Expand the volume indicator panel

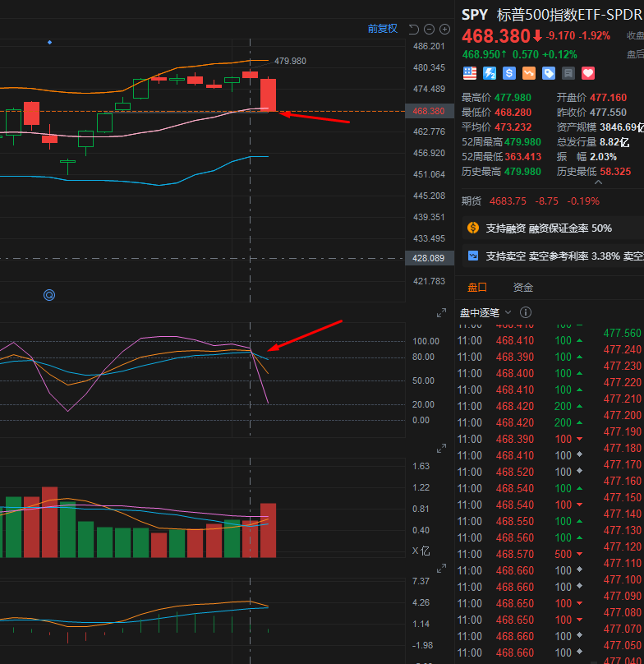click(442, 449)
